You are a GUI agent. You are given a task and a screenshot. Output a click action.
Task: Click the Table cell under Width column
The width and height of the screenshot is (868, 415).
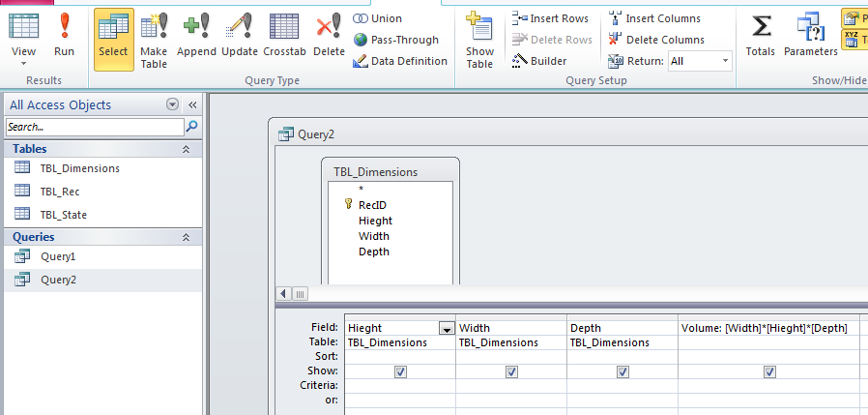click(x=511, y=342)
